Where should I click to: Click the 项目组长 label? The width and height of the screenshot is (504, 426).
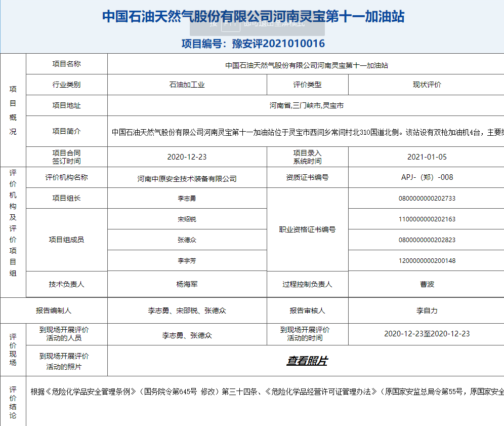pos(66,198)
